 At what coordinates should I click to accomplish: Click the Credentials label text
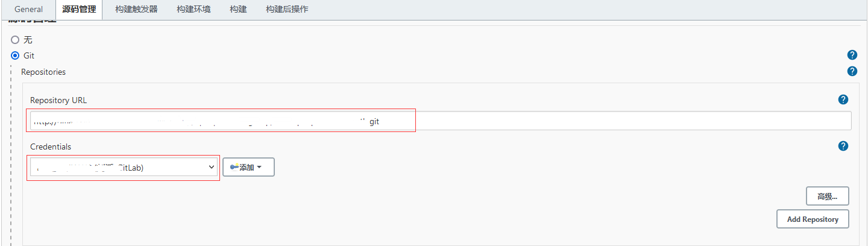(51, 147)
